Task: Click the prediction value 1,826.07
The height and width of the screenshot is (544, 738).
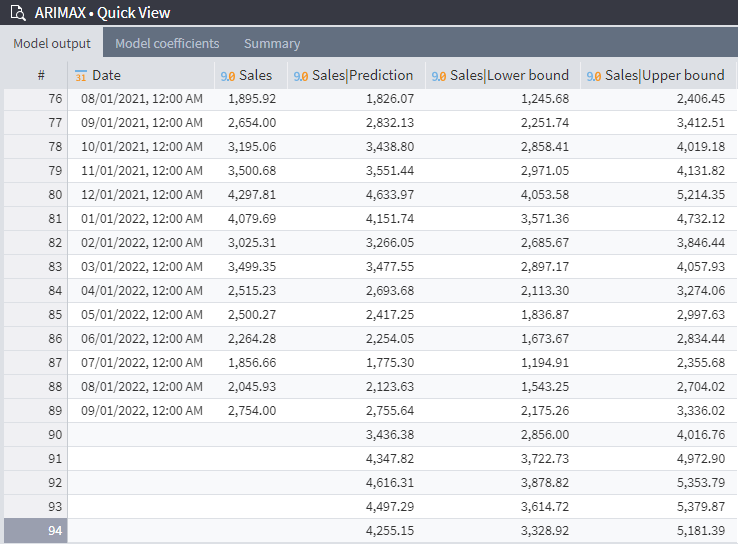Action: (x=390, y=99)
